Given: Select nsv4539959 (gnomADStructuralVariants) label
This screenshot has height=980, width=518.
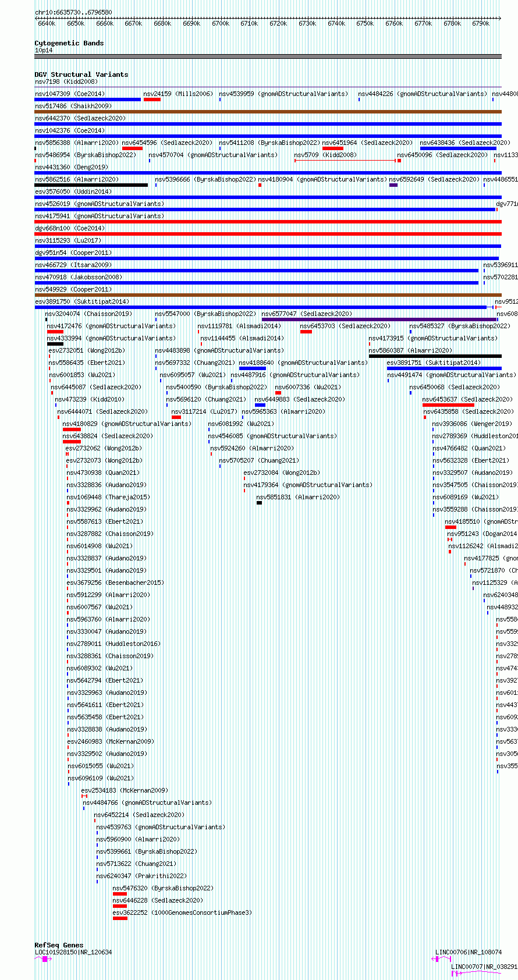Looking at the screenshot, I should click(283, 94).
